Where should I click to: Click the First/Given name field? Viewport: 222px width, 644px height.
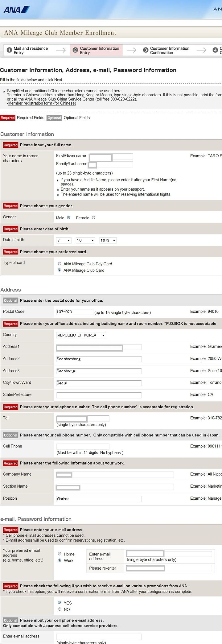[x=111, y=157]
